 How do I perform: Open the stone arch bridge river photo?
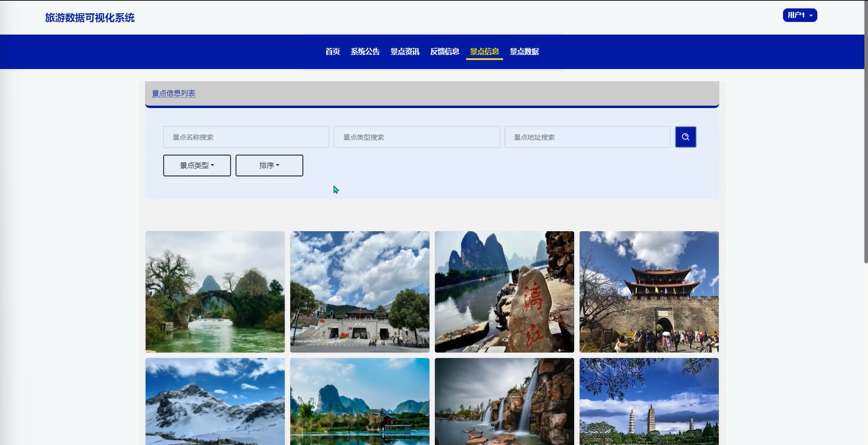(x=215, y=292)
